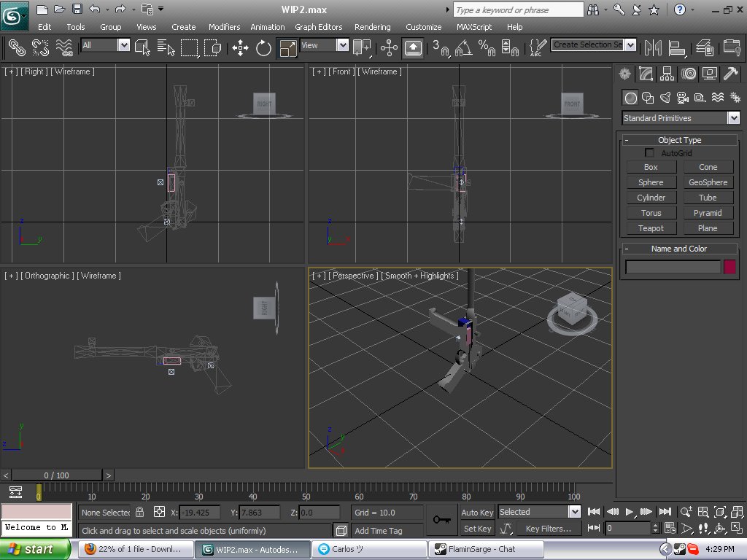
Task: Click the Select and Link tool
Action: click(17, 48)
